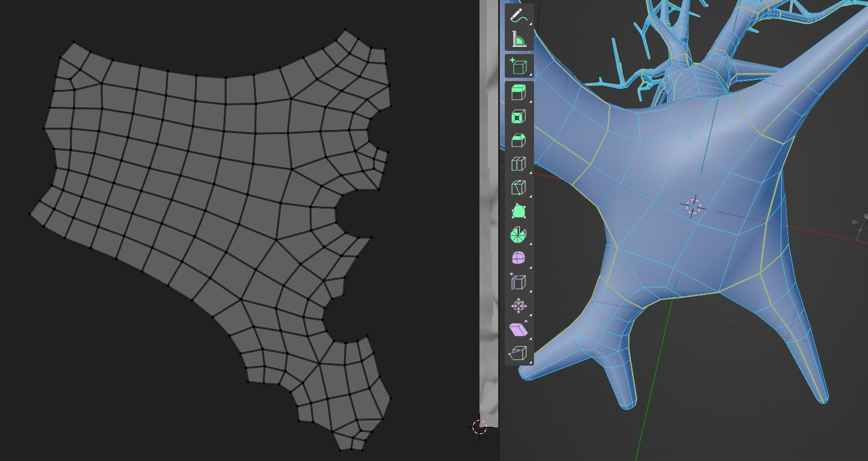Click the 3D cursor on the neuron mesh
868x461 pixels.
tap(693, 207)
